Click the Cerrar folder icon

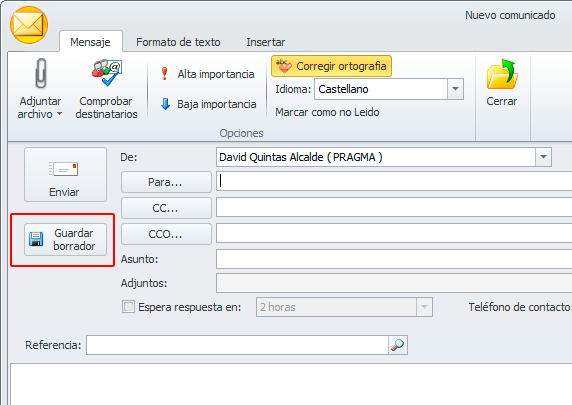click(x=502, y=74)
